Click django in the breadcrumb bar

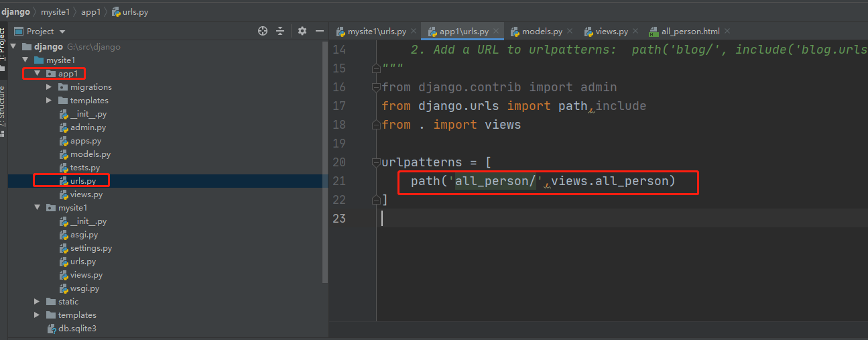[16, 12]
